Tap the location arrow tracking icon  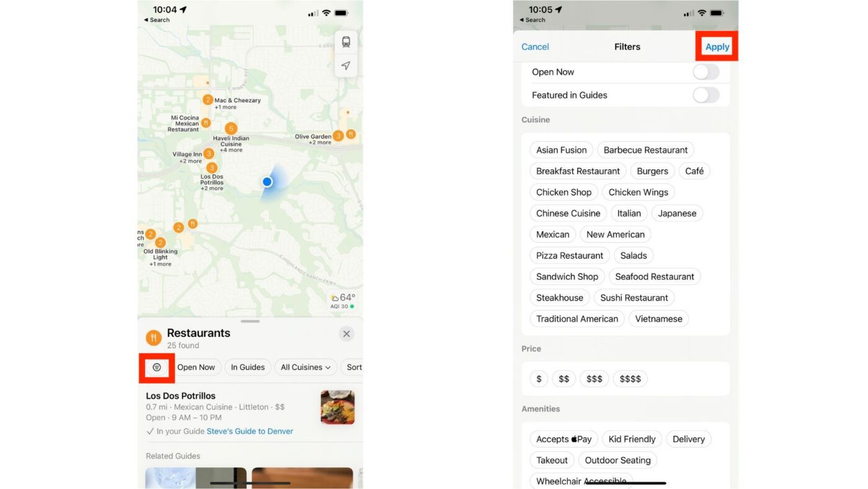(346, 66)
